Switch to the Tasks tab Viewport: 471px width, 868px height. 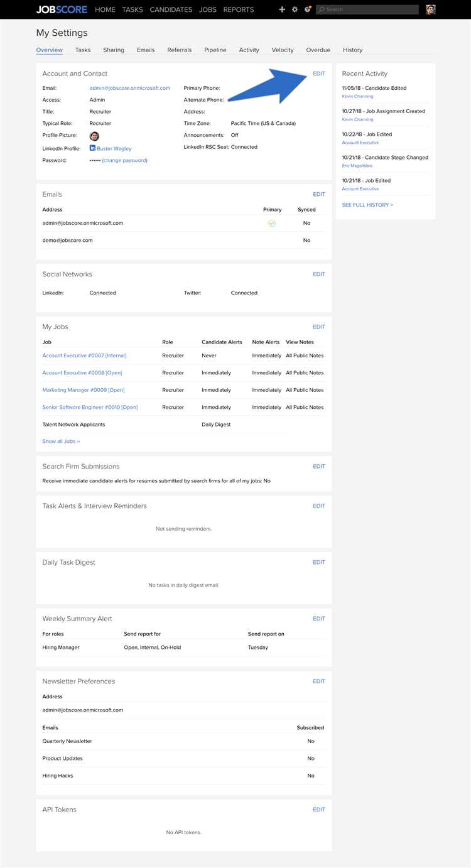pyautogui.click(x=83, y=50)
